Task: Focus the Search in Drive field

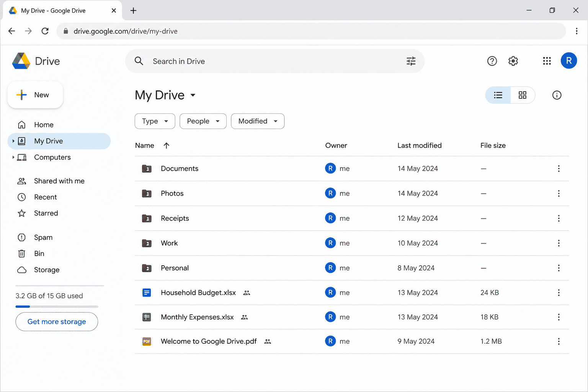Action: [x=274, y=61]
